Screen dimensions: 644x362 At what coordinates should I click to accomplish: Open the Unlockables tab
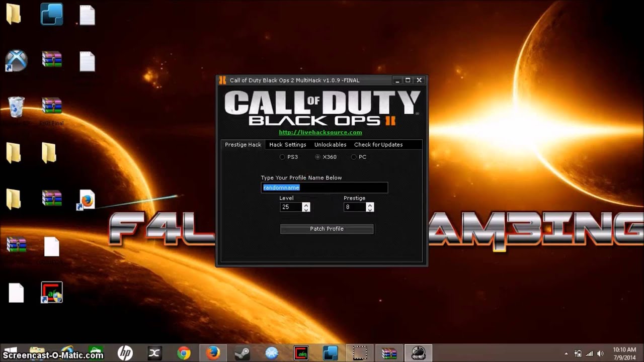330,145
